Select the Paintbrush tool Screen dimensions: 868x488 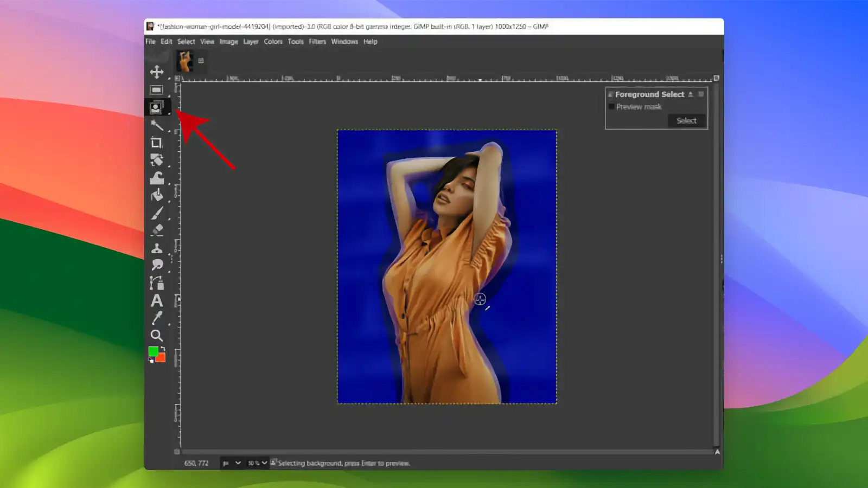[157, 213]
